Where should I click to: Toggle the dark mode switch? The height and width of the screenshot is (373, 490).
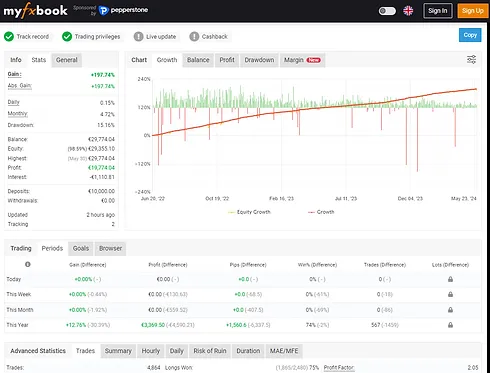pos(387,11)
